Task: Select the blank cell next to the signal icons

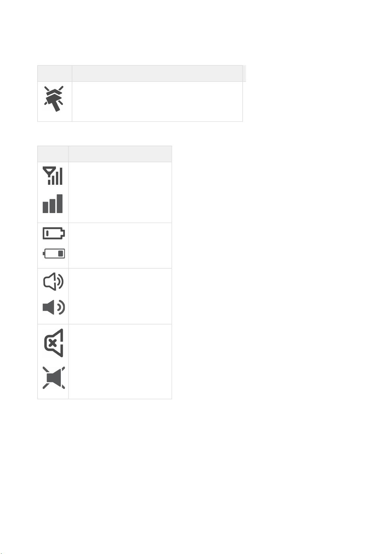Action: (x=120, y=192)
